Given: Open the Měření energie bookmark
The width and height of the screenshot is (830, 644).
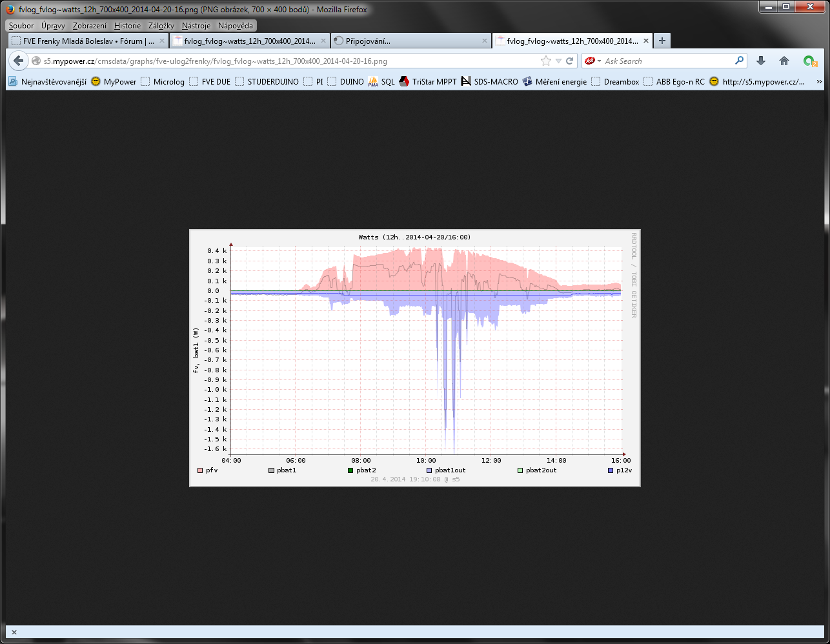Looking at the screenshot, I should click(x=560, y=82).
